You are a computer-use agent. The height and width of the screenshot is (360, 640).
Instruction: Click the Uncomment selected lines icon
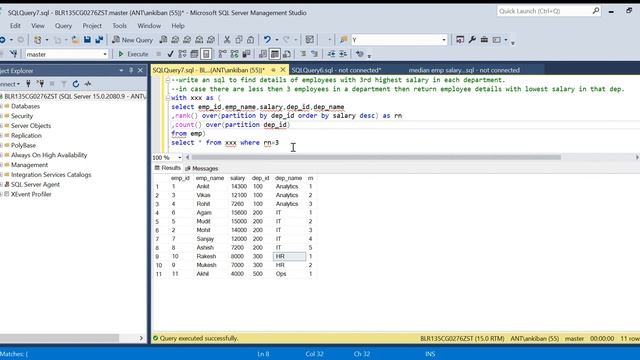(314, 54)
